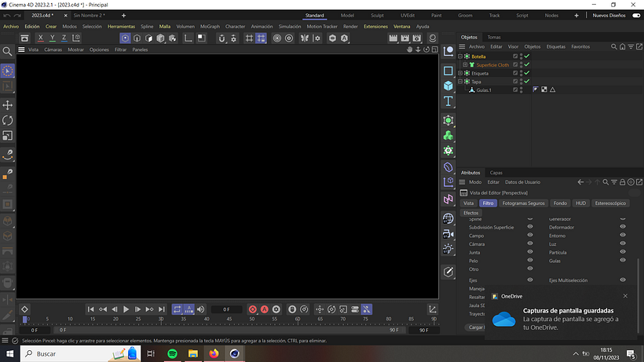Switch to the Capas tab
The height and width of the screenshot is (362, 644).
[x=496, y=173]
